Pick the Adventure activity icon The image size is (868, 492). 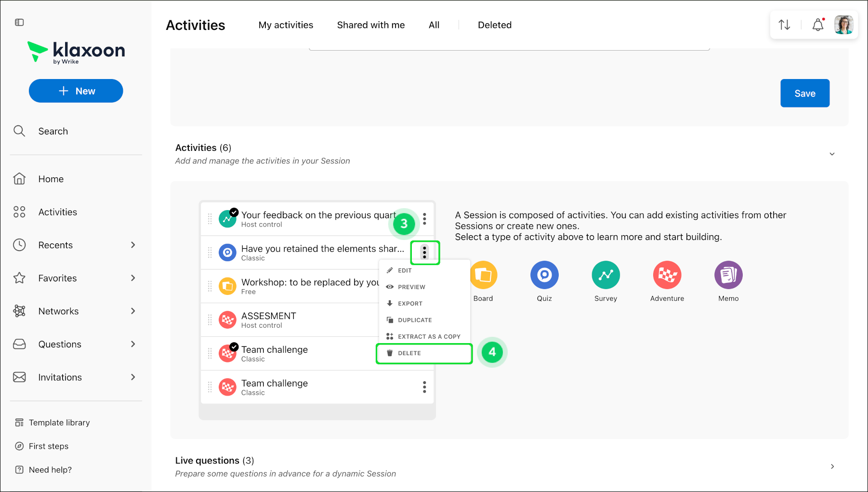click(x=667, y=275)
